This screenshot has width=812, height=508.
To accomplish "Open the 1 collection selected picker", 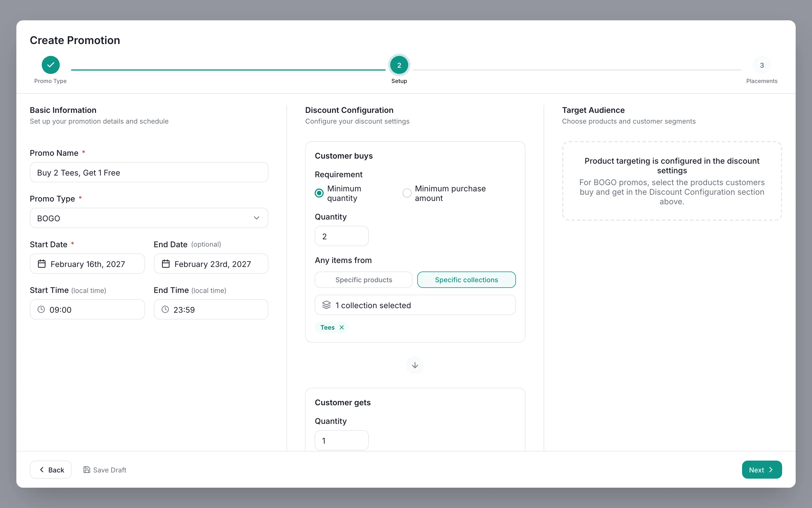I will click(415, 305).
